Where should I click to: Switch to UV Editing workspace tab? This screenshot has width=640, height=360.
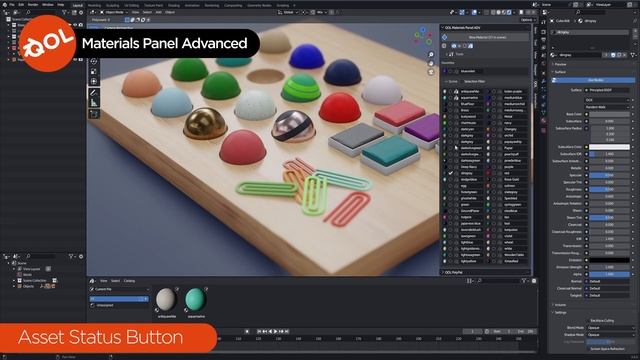pos(131,5)
